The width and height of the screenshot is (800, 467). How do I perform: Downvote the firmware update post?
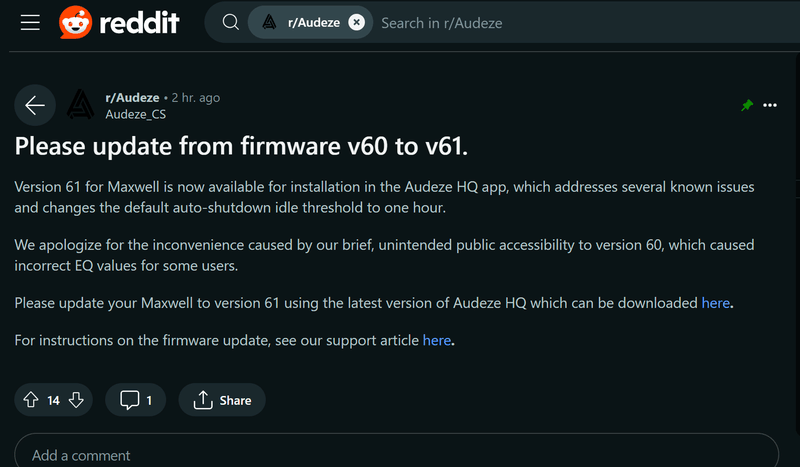(x=77, y=400)
